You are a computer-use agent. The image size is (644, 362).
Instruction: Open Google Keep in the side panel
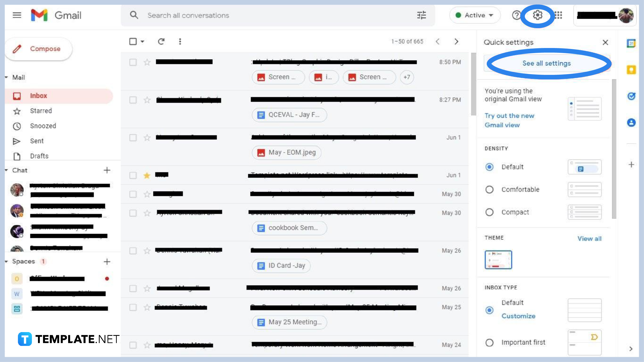pos(631,70)
